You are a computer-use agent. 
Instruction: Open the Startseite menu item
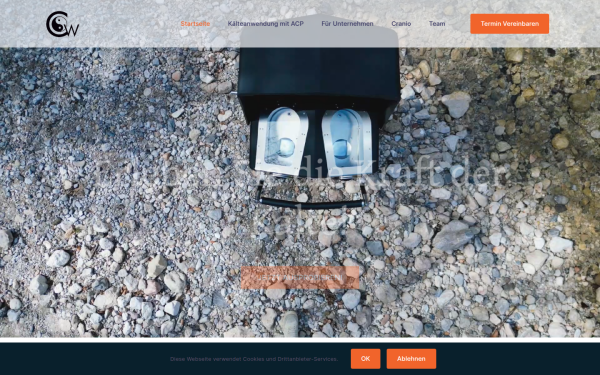[x=195, y=24]
